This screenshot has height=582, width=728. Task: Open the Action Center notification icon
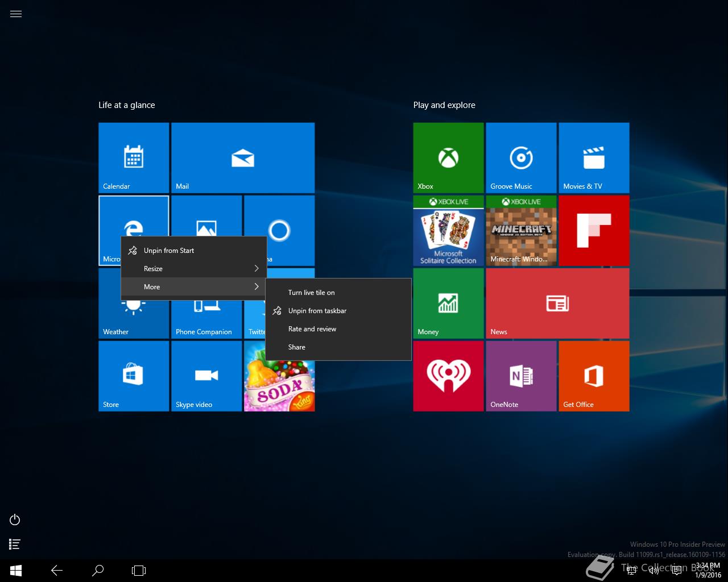click(677, 571)
